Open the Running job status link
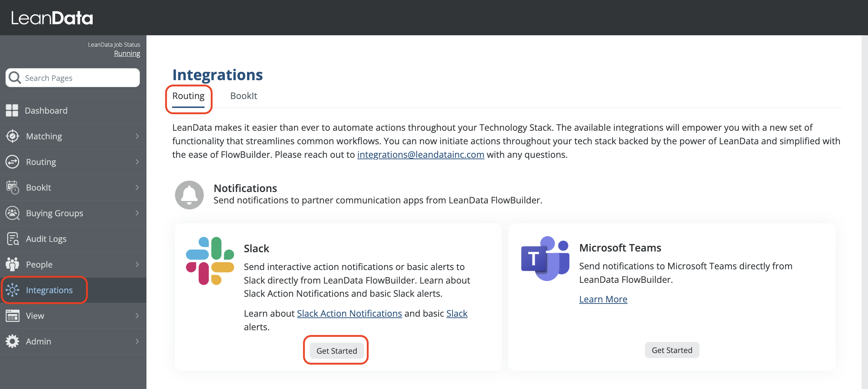The height and width of the screenshot is (389, 868). point(127,53)
